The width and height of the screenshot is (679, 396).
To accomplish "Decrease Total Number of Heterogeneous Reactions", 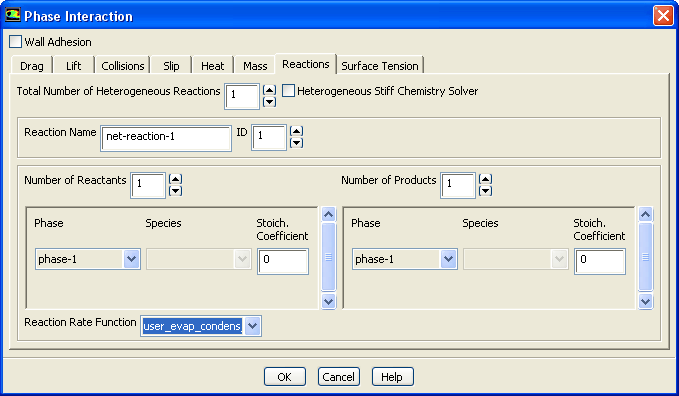I will pyautogui.click(x=269, y=102).
